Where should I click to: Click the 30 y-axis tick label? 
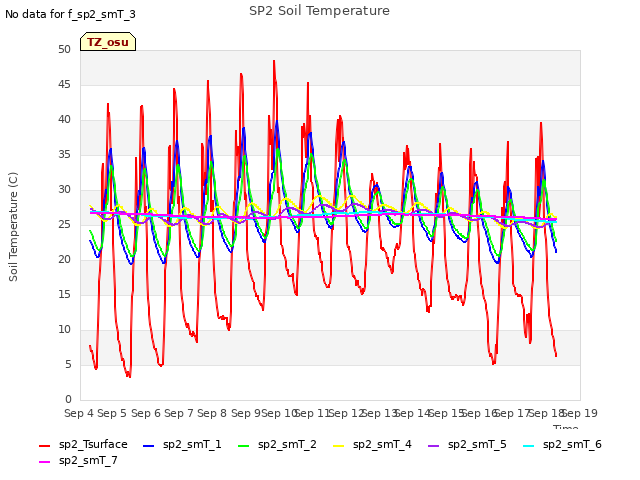64,189
